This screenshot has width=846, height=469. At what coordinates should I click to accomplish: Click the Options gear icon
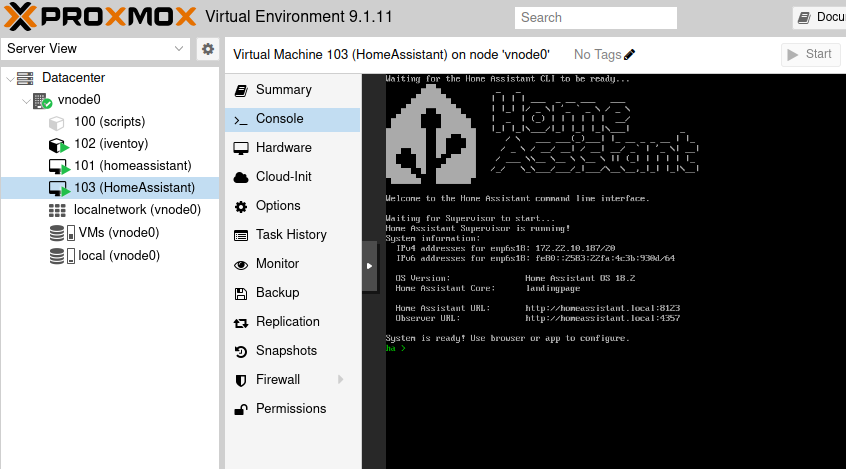(241, 207)
